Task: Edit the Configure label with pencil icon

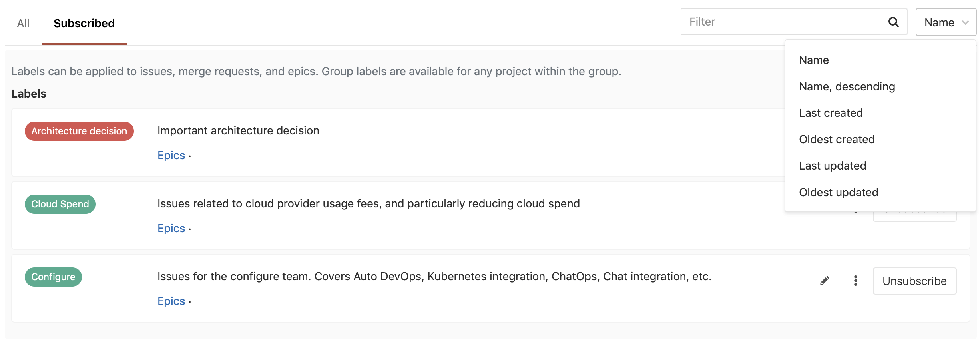Action: (825, 281)
